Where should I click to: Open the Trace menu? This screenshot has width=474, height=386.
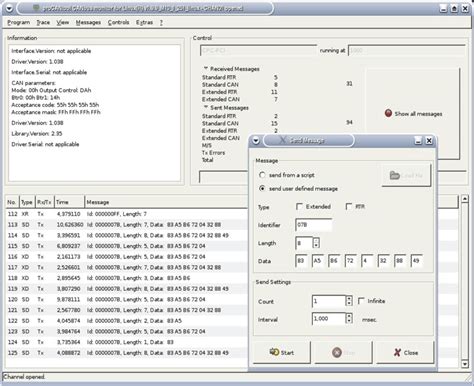point(43,22)
